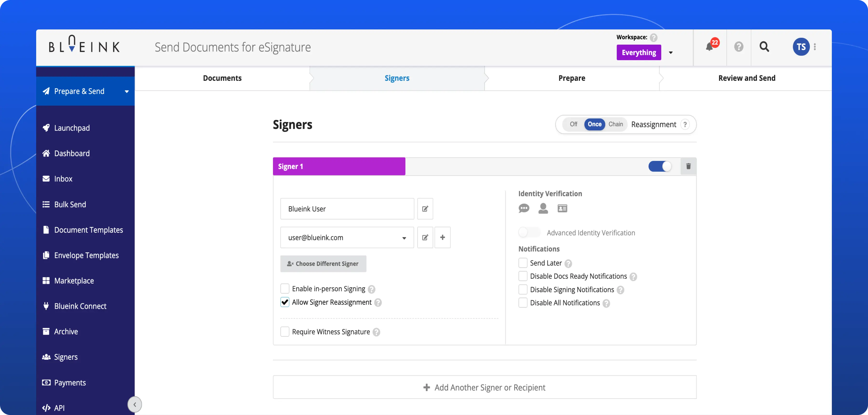Viewport: 868px width, 415px height.
Task: Select the purple Signer 1 header
Action: click(339, 166)
